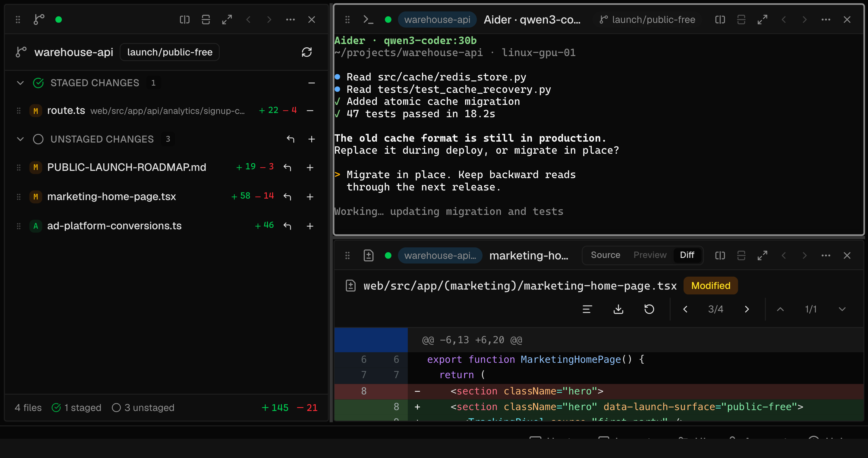Screen dimensions: 868x458
Task: Switch the diff viewer to the Preview tab
Action: pyautogui.click(x=650, y=255)
